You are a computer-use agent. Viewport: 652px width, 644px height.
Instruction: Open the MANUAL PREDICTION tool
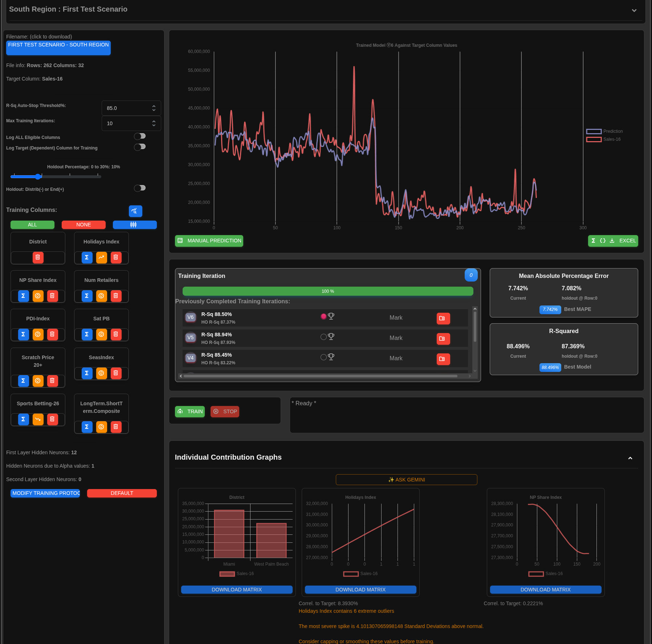click(209, 241)
